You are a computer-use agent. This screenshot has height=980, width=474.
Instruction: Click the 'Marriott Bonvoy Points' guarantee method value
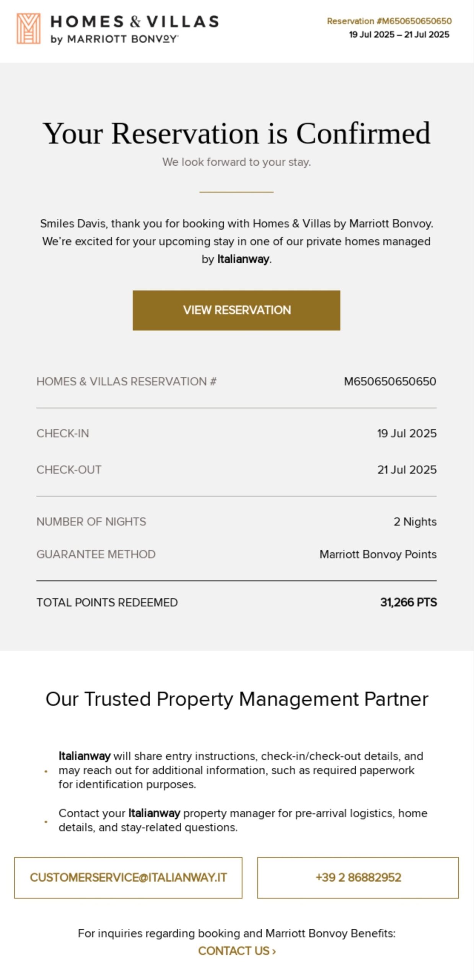click(378, 554)
